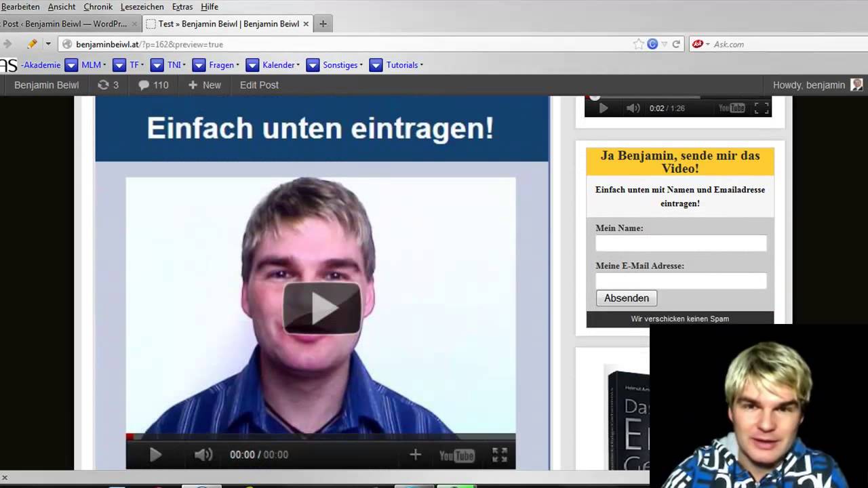Viewport: 868px width, 488px height.
Task: Toggle fullscreen on sidebar video
Action: tap(762, 108)
